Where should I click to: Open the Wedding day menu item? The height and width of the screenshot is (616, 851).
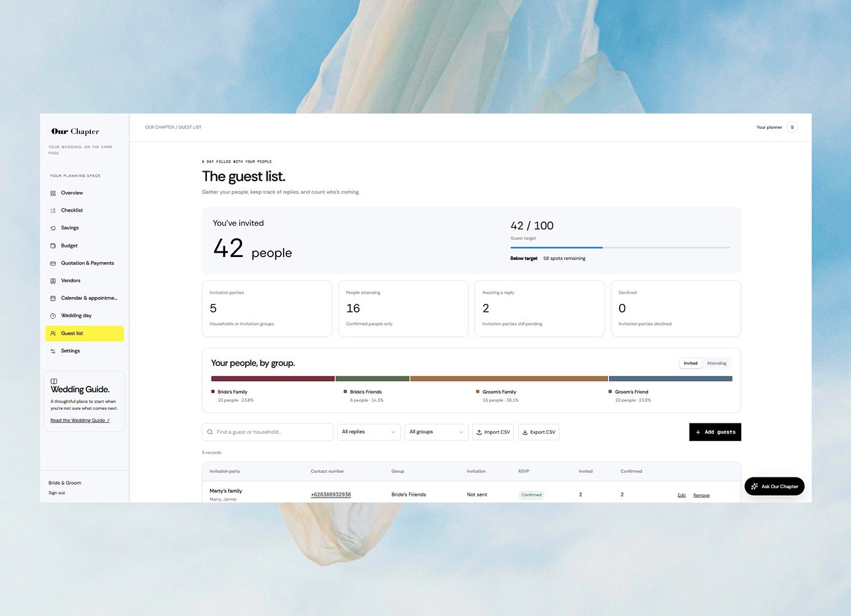point(84,316)
